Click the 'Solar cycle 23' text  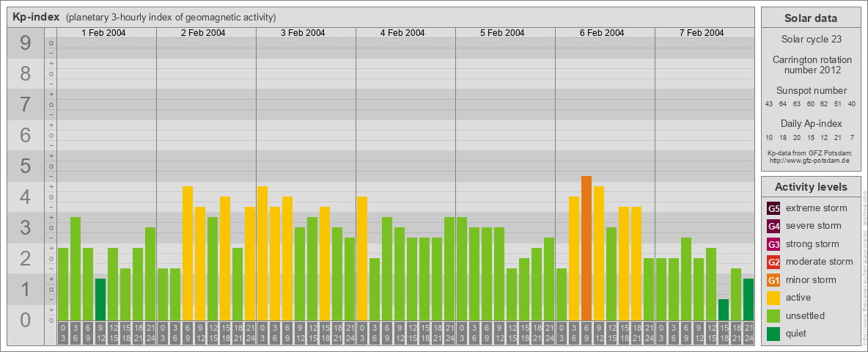tap(811, 40)
